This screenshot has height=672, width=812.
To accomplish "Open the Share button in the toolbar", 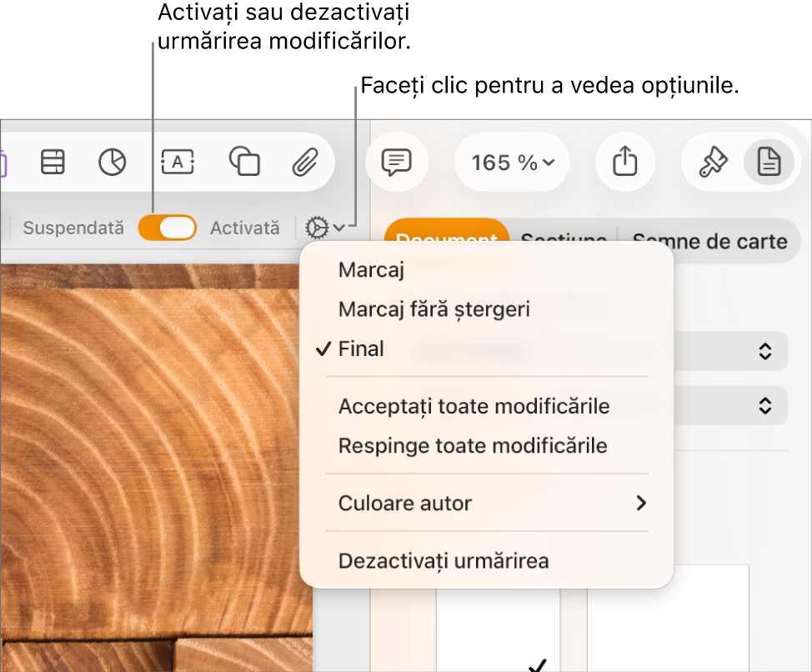I will tap(625, 162).
